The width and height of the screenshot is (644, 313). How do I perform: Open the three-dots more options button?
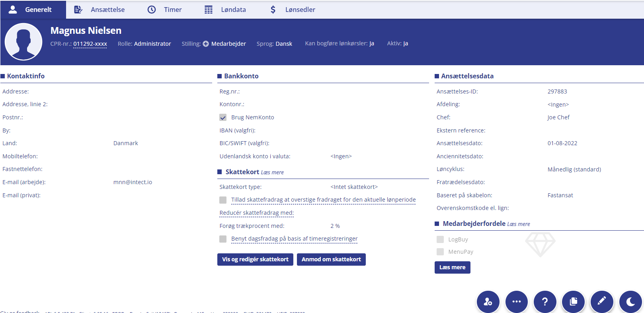(516, 302)
